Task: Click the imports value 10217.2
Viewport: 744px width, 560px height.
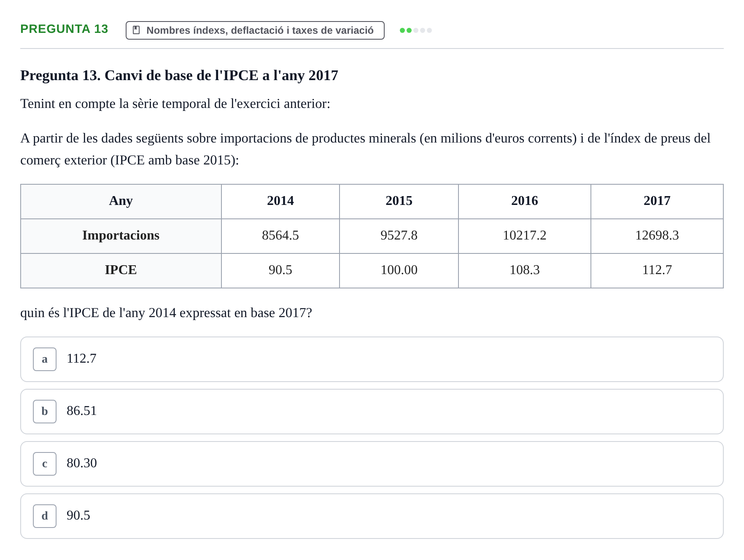Action: pyautogui.click(x=525, y=236)
